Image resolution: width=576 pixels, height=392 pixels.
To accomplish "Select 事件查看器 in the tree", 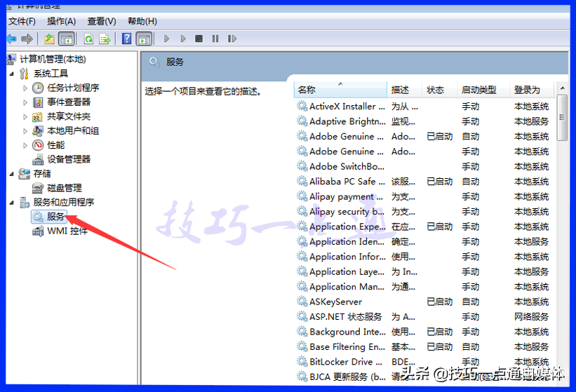I will pos(69,102).
